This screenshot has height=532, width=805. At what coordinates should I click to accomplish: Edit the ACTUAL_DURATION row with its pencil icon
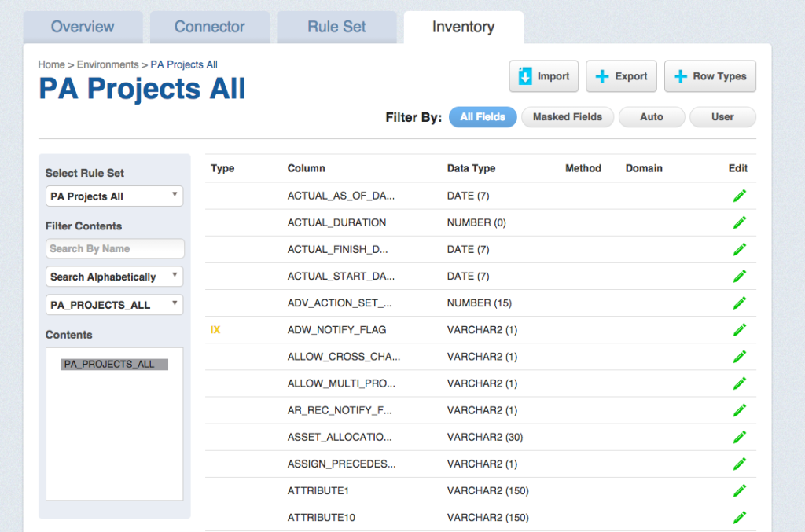click(739, 222)
